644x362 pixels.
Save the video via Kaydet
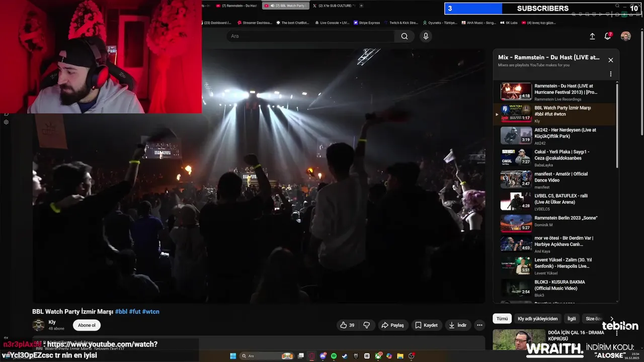(426, 325)
